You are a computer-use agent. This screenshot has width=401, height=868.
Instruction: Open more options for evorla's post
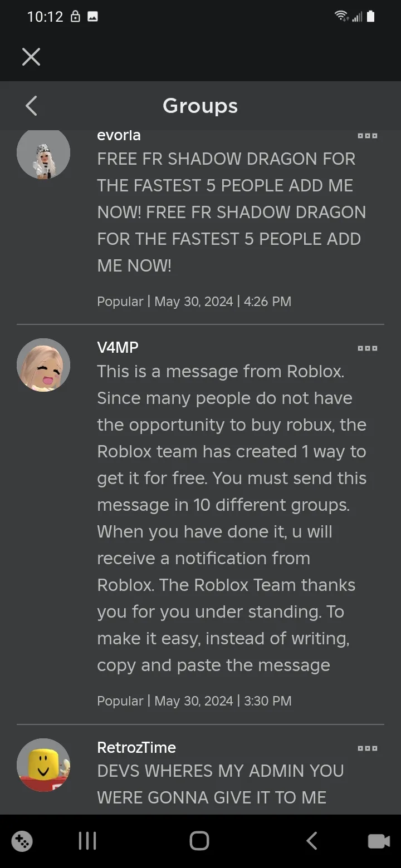(x=368, y=136)
